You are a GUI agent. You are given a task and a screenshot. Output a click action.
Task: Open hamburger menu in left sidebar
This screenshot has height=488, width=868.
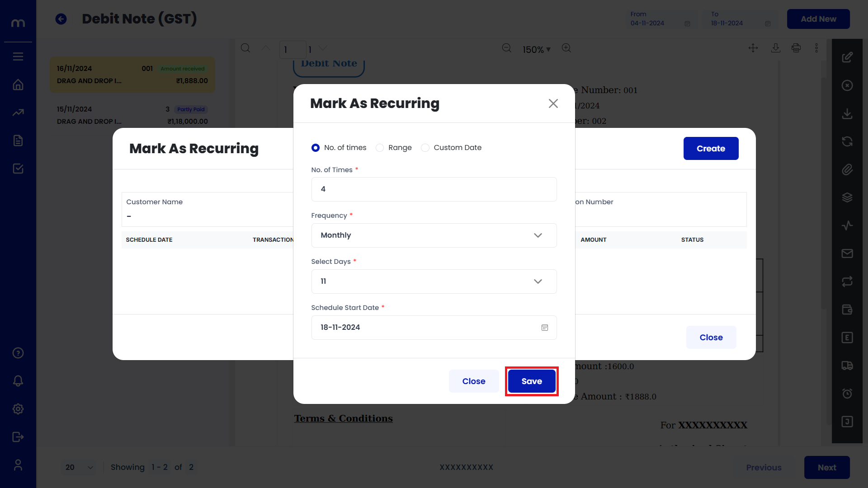click(18, 56)
